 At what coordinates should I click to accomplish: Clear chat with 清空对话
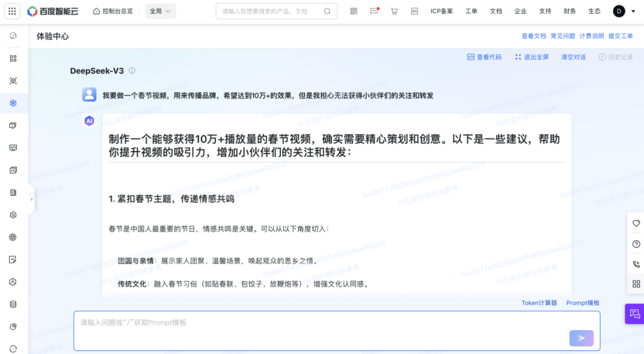pyautogui.click(x=574, y=57)
